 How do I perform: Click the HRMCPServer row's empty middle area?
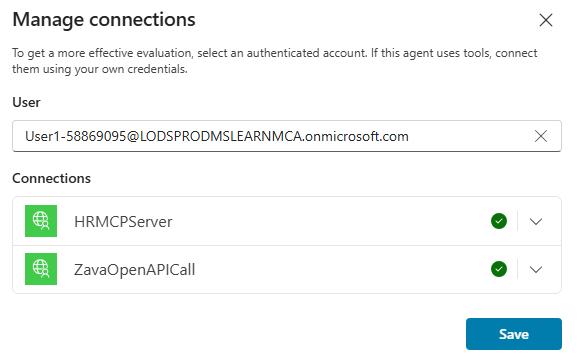pyautogui.click(x=331, y=221)
